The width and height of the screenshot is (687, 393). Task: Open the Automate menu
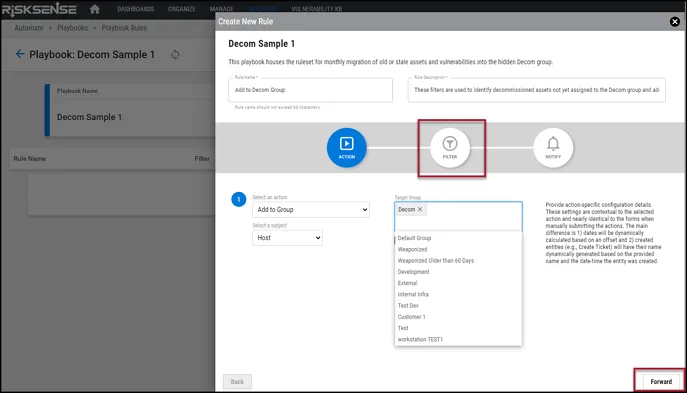(x=262, y=9)
